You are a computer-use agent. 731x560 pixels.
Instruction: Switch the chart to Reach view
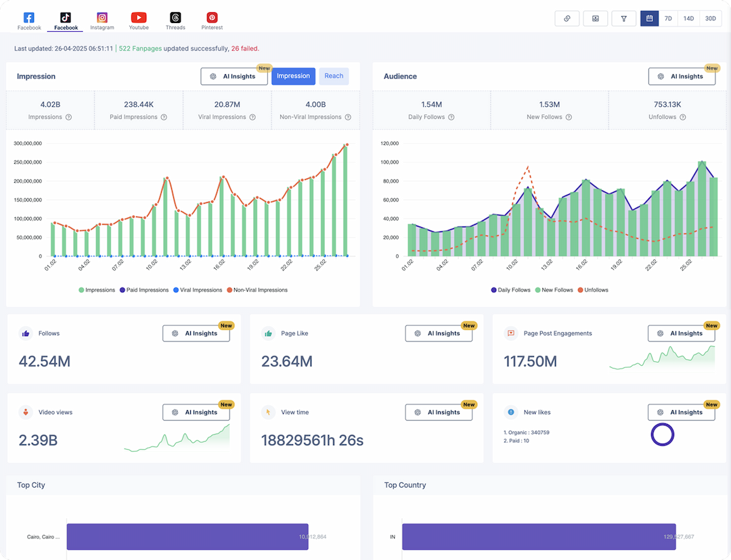coord(334,76)
